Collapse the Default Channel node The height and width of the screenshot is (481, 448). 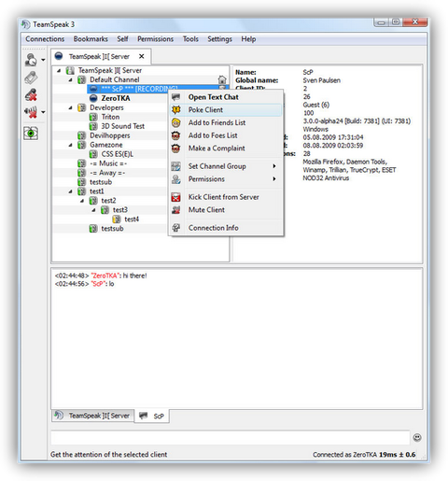(x=71, y=80)
